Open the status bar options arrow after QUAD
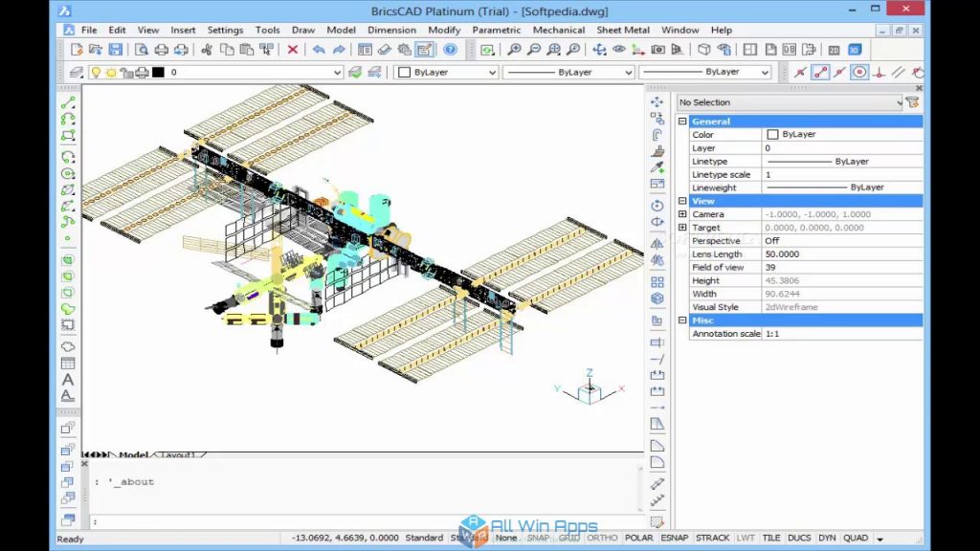 (x=880, y=539)
